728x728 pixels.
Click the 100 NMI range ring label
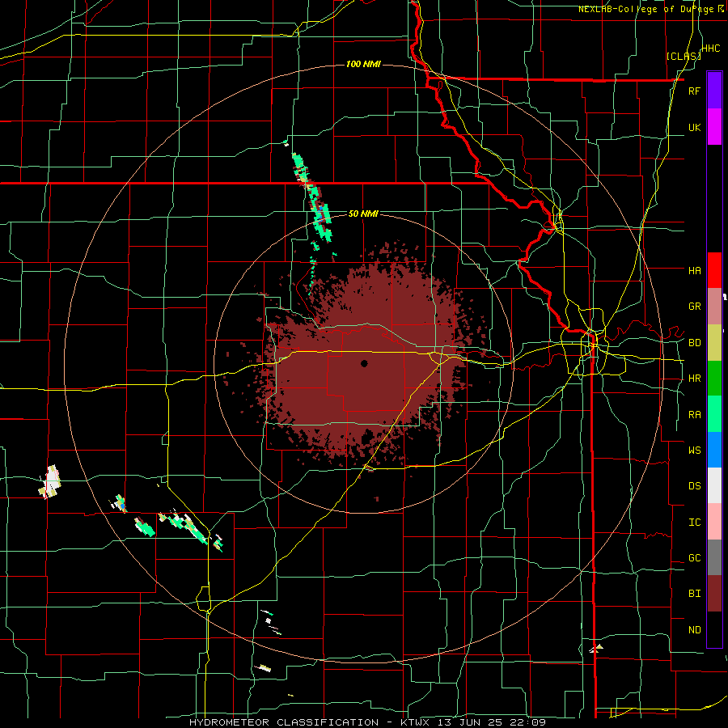pyautogui.click(x=363, y=64)
